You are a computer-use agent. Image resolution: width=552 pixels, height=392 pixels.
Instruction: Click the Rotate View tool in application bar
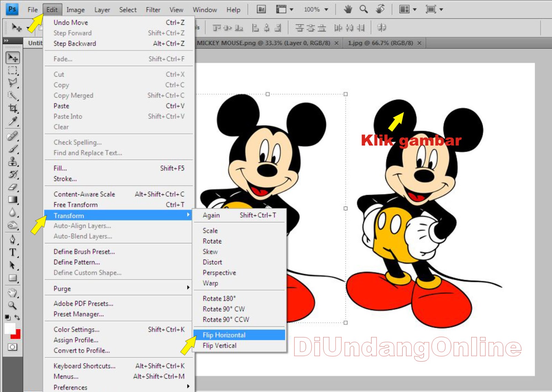pyautogui.click(x=380, y=9)
